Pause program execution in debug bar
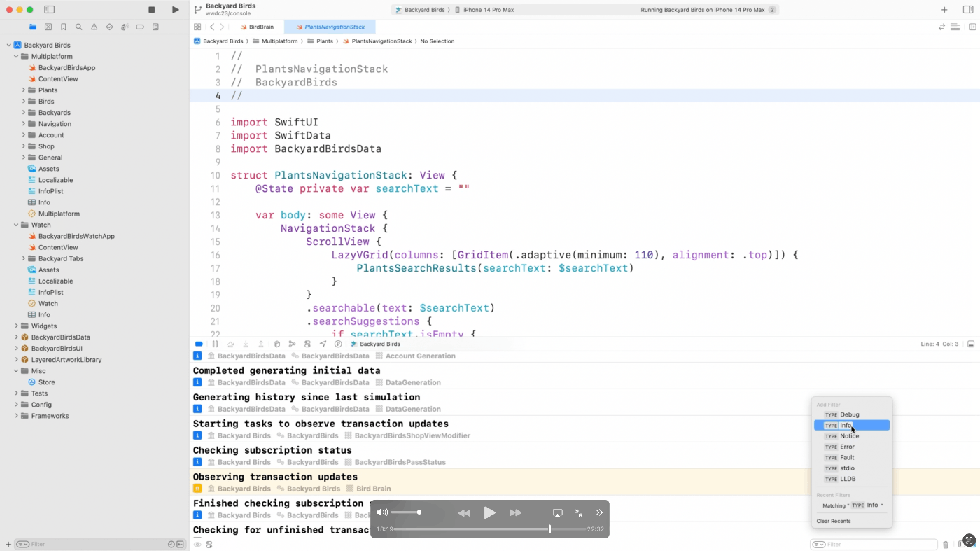The image size is (980, 551). (x=215, y=344)
